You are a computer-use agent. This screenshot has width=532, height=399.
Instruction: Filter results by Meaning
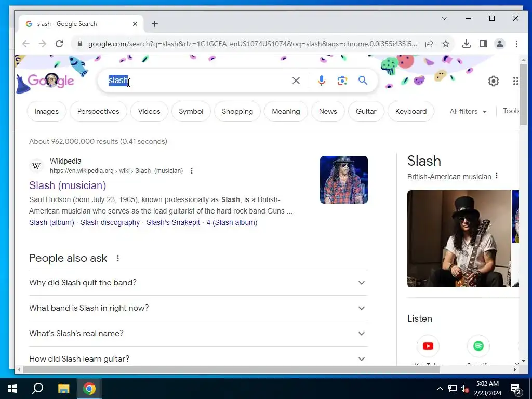coord(286,111)
